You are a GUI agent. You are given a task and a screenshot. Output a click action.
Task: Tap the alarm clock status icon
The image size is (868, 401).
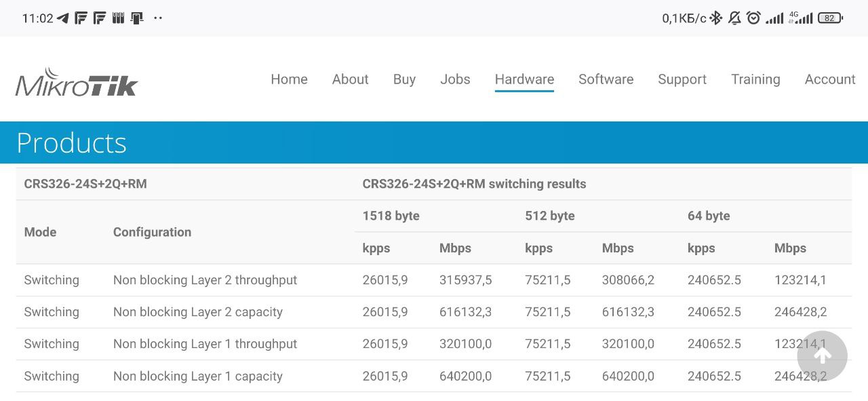coord(753,18)
